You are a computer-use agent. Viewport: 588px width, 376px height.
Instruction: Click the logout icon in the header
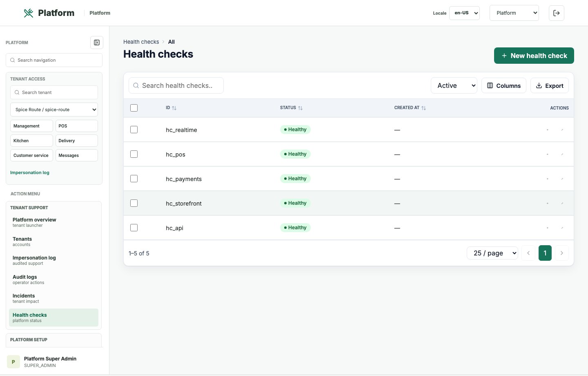click(557, 13)
